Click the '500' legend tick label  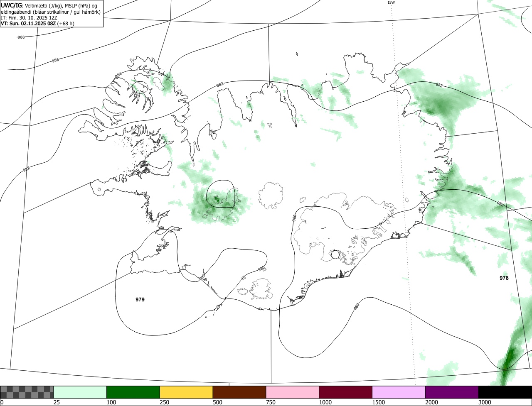click(x=218, y=402)
